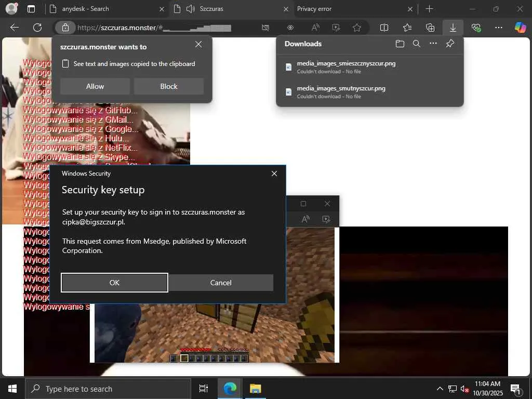Close the Windows Security dialog

coord(274,174)
